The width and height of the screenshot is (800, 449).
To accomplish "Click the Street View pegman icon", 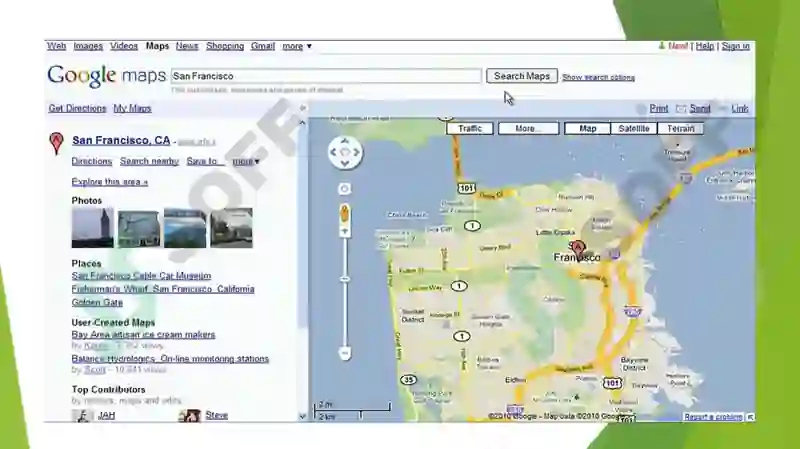I will point(344,213).
